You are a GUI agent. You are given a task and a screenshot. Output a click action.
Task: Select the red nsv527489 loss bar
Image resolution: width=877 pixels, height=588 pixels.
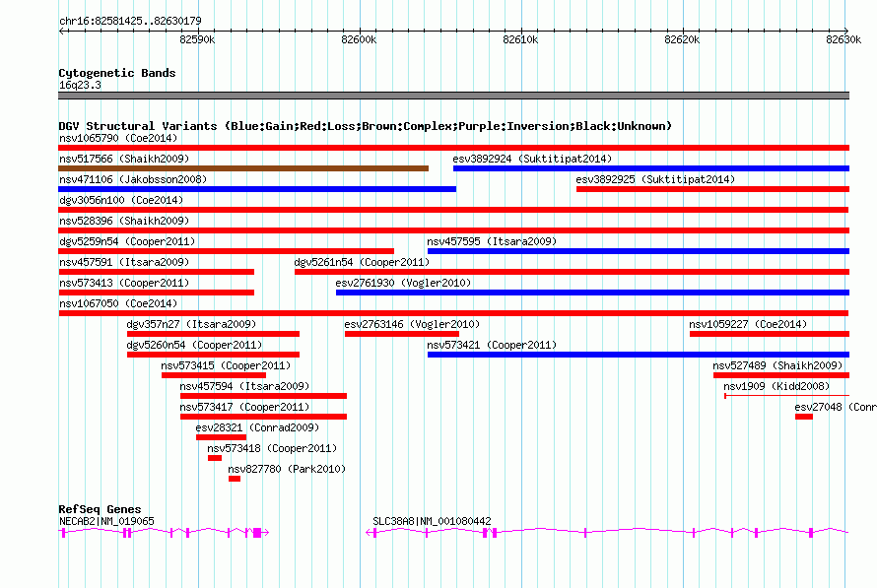[x=781, y=375]
